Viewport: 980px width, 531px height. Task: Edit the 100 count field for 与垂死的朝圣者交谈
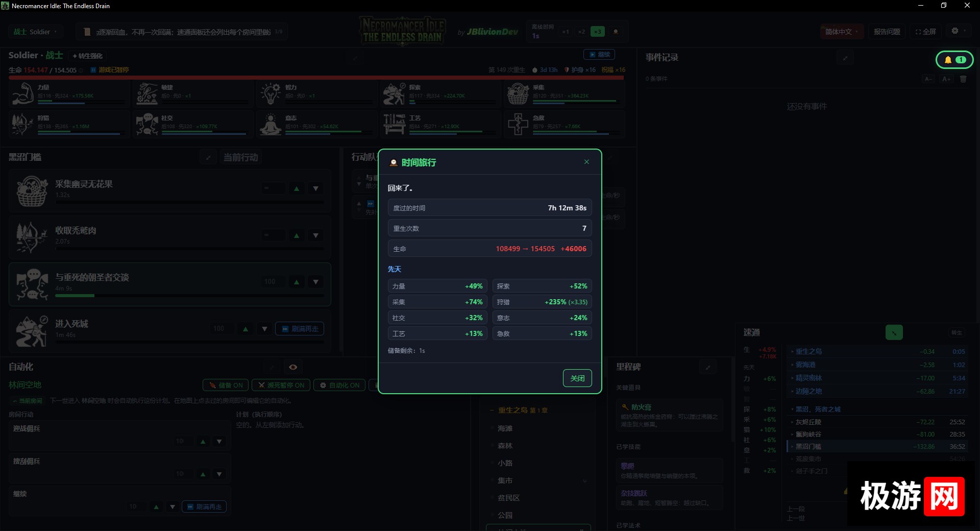(x=273, y=282)
